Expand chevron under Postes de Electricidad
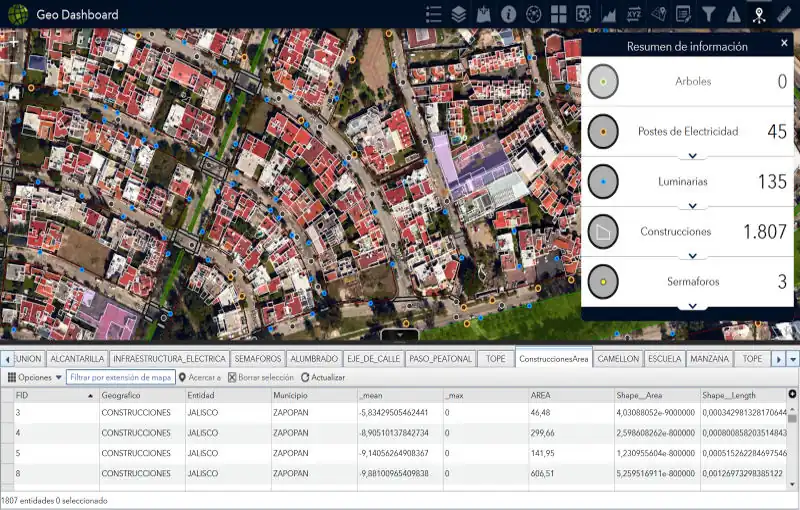800x510 pixels. coord(692,156)
